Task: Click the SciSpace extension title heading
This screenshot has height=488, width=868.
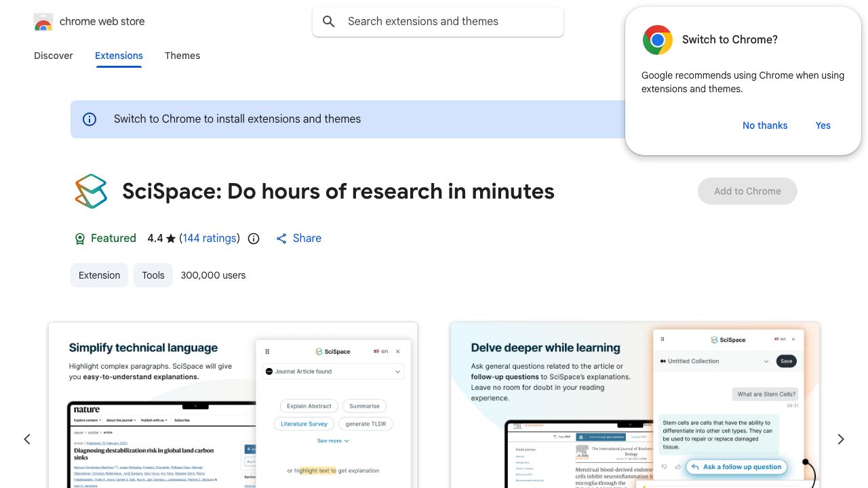Action: tap(338, 192)
